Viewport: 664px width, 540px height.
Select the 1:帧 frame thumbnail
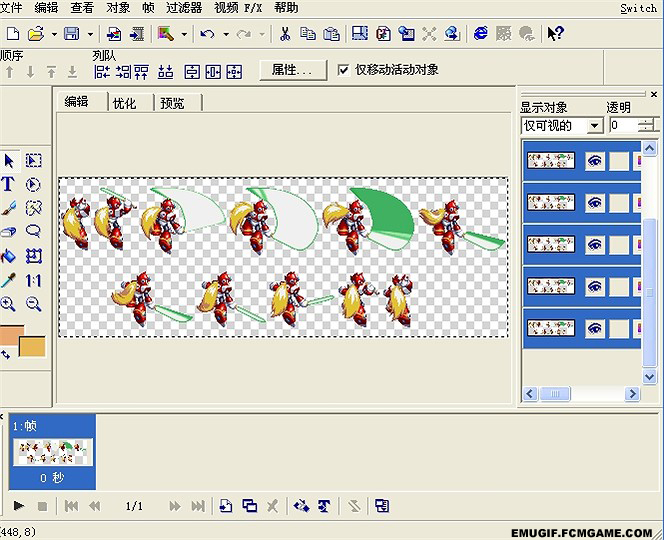click(x=53, y=451)
